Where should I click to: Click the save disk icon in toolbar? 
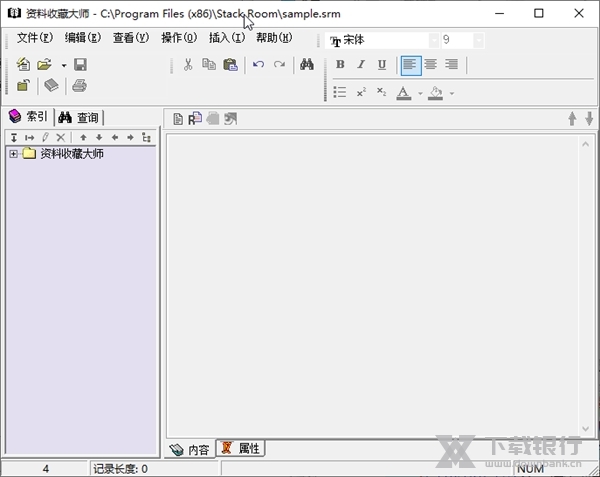(80, 65)
